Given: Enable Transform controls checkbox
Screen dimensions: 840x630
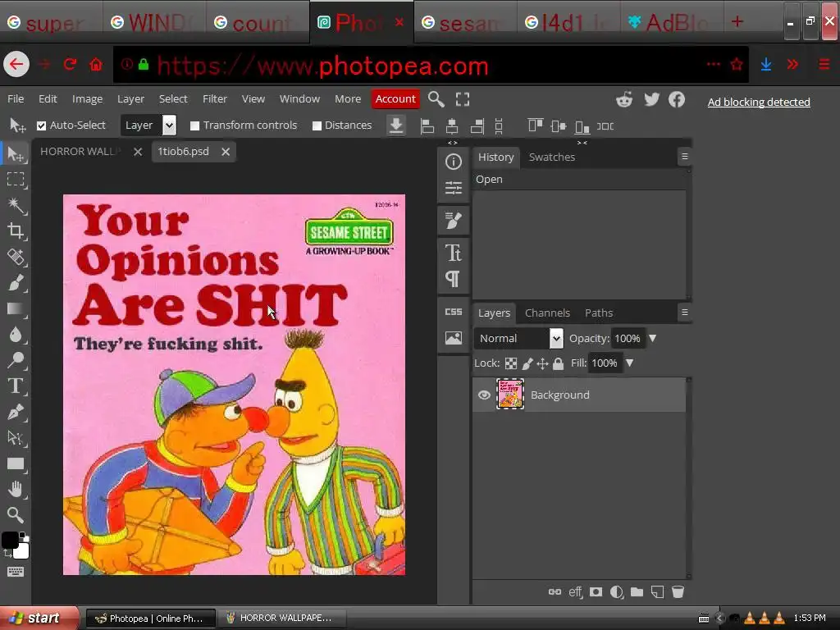Looking at the screenshot, I should (x=194, y=126).
